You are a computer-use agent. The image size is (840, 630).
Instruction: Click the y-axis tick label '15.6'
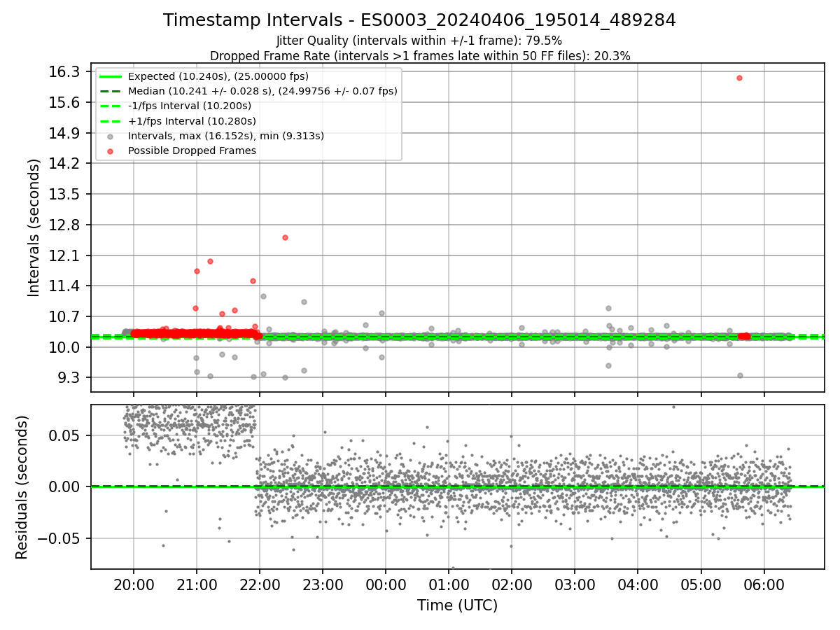click(65, 103)
